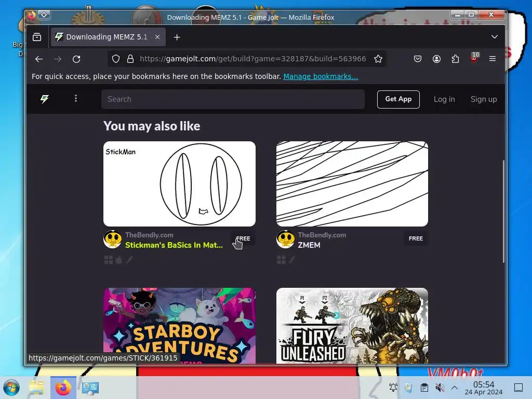Go to Game Jolt home via lightning logo
532x399 pixels.
(45, 99)
